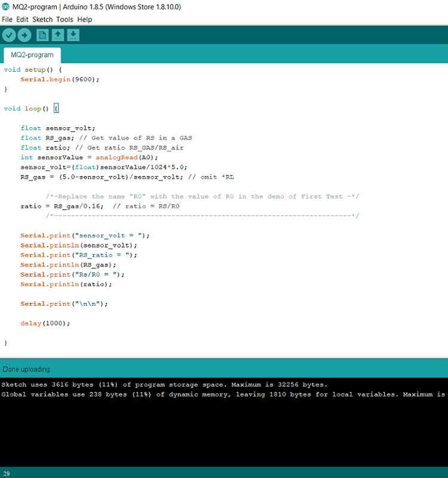Click the dashed comment line below ratio
448x478 pixels.
click(202, 216)
